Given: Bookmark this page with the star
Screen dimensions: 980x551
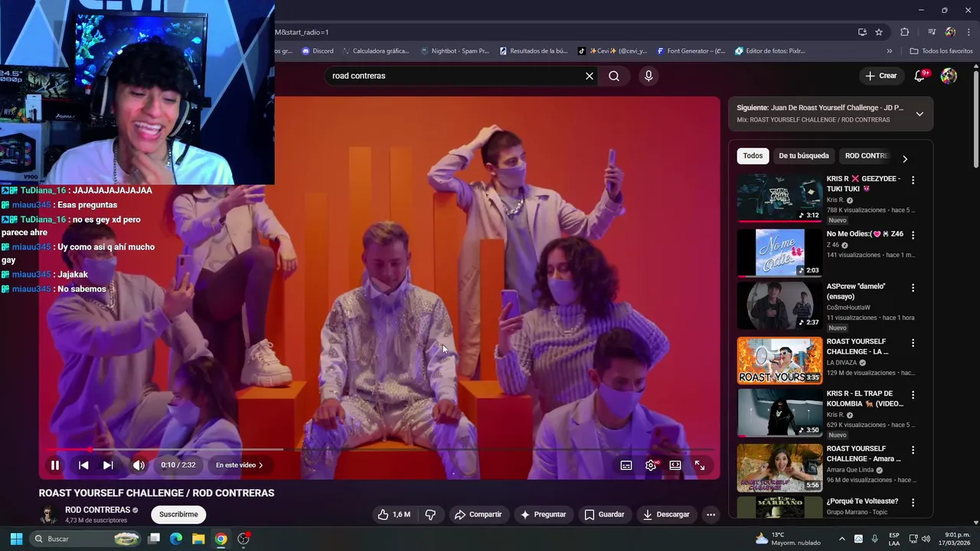Looking at the screenshot, I should coord(879,32).
